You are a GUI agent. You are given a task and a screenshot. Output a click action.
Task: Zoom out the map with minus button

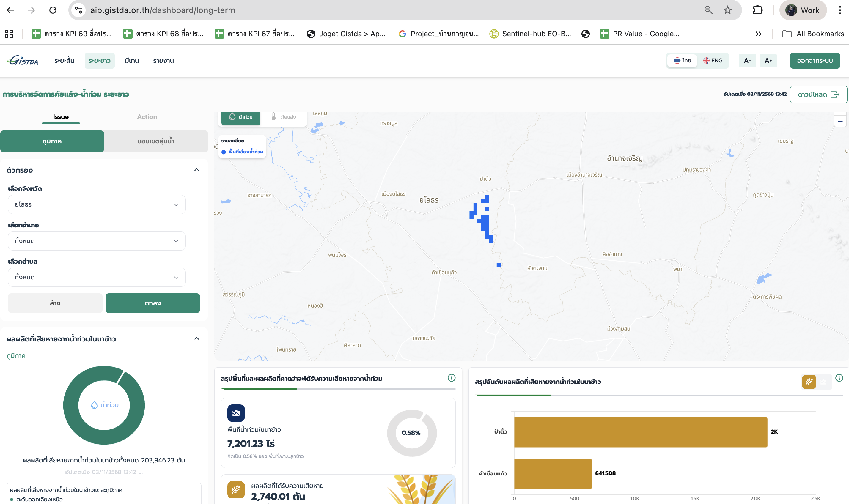tap(840, 121)
